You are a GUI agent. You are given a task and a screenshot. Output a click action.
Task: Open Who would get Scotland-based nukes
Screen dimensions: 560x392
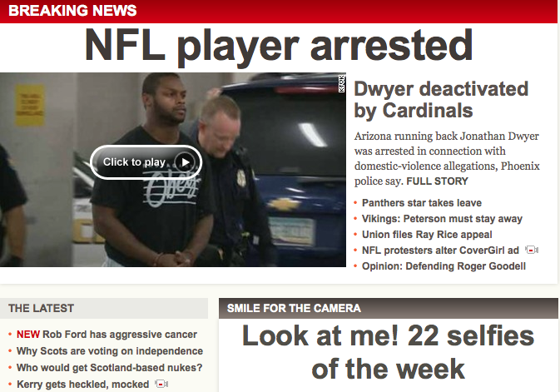(x=109, y=368)
